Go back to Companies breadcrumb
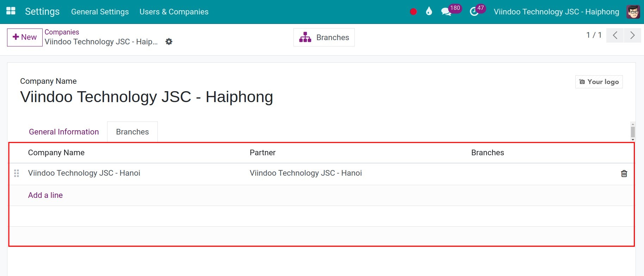Viewport: 644px width, 276px height. click(62, 32)
